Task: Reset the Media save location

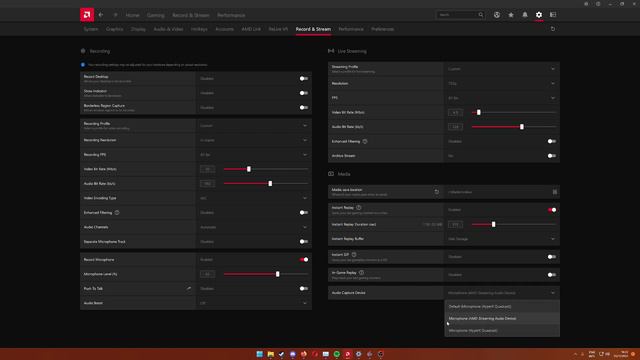Action: coord(437,192)
